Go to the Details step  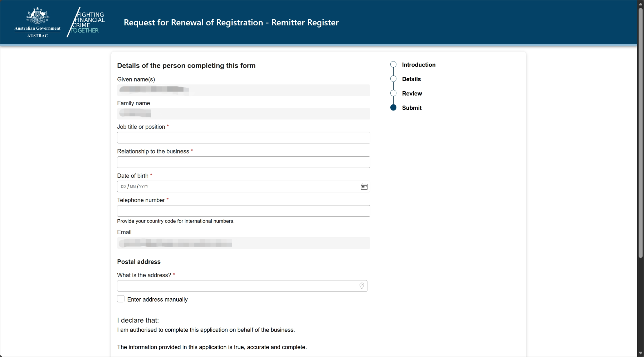[x=411, y=79]
